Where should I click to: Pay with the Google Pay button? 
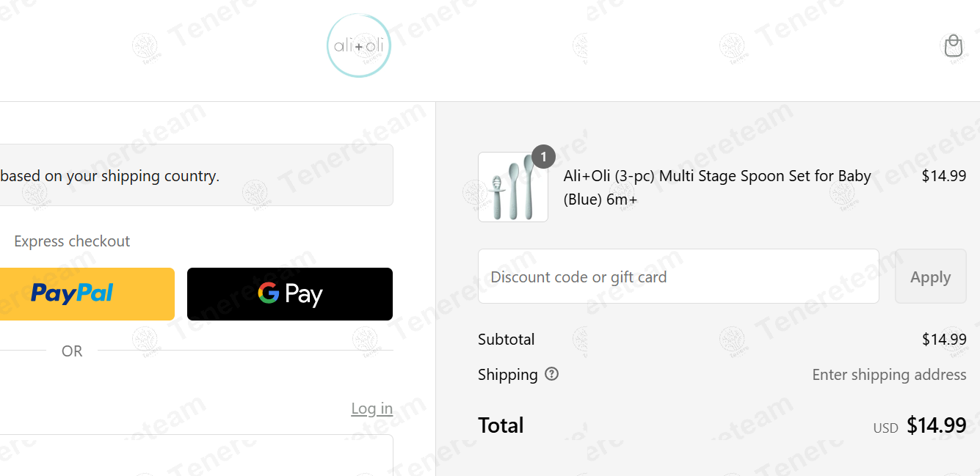290,294
